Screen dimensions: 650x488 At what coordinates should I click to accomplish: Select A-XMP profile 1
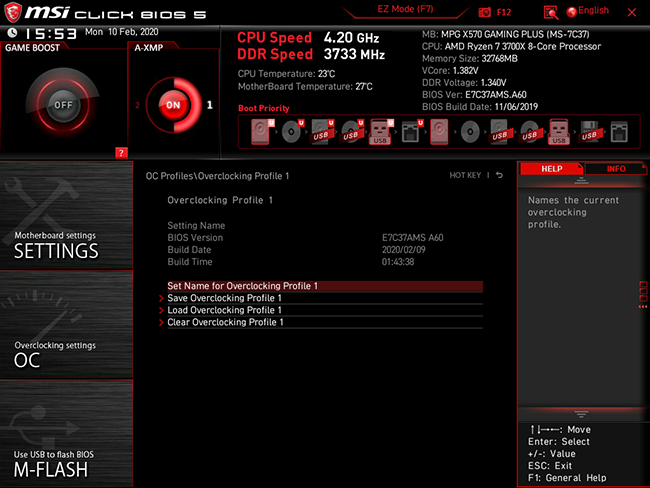210,105
